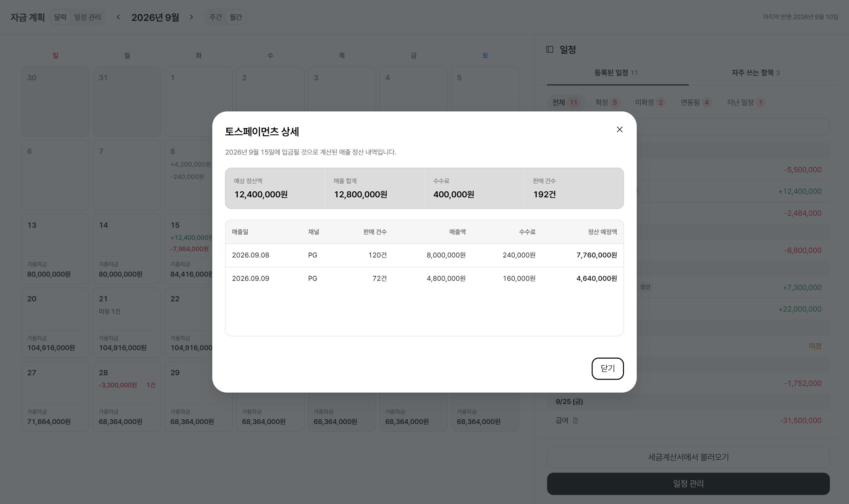Open the 자주 쓰는 항목 tab
Viewport: 849px width, 504px height.
click(755, 73)
